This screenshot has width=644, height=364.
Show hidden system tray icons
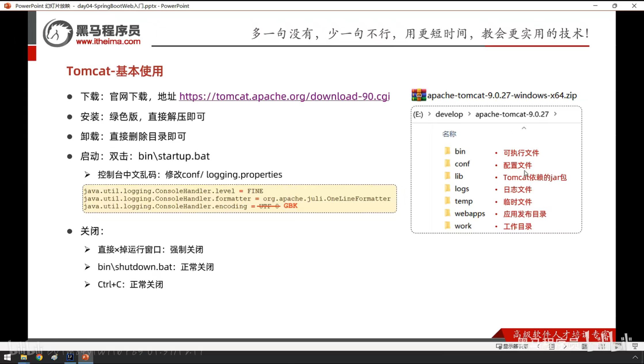(635, 357)
